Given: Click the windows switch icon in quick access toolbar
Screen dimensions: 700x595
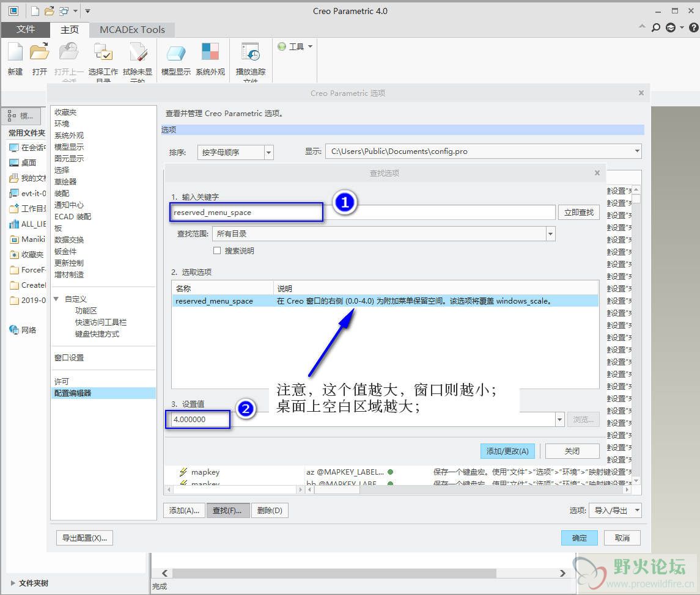Looking at the screenshot, I should point(64,11).
